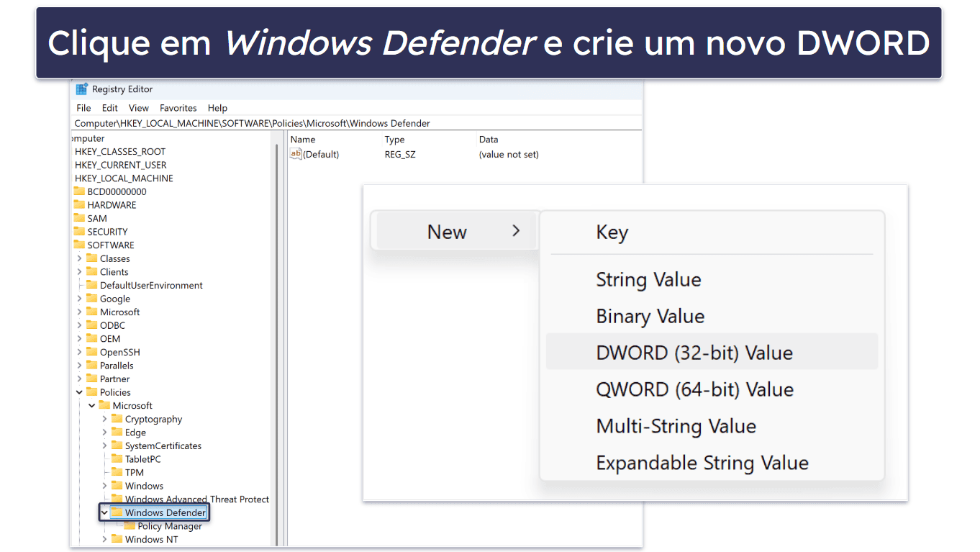The height and width of the screenshot is (552, 980).
Task: Choose Multi-String Value from the submenu
Action: click(x=712, y=426)
